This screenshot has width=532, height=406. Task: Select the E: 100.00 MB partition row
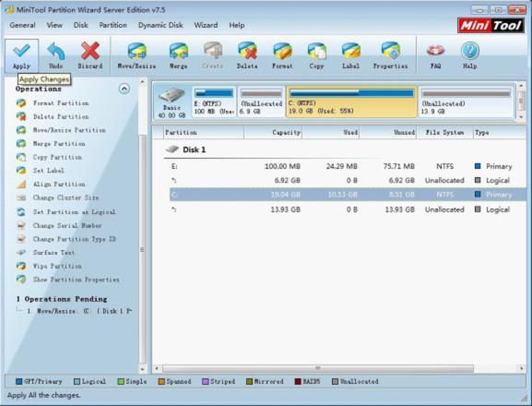click(348, 166)
